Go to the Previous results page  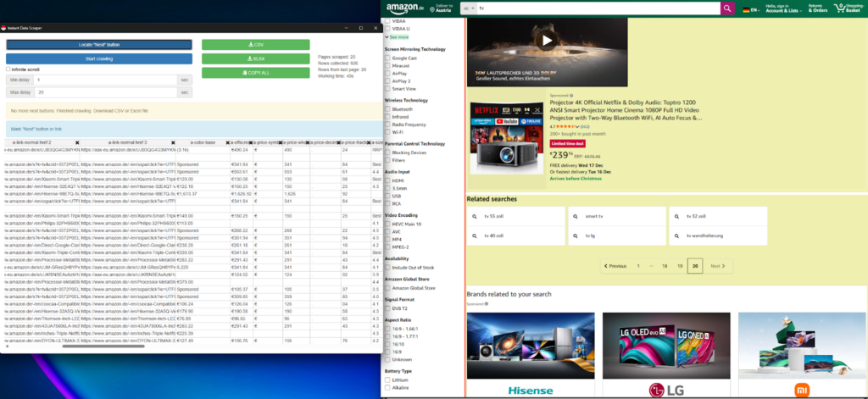(617, 266)
